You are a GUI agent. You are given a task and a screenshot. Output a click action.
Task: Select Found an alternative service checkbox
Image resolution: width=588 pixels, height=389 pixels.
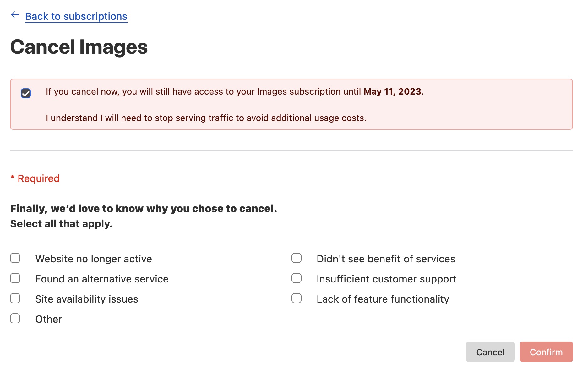click(x=15, y=278)
